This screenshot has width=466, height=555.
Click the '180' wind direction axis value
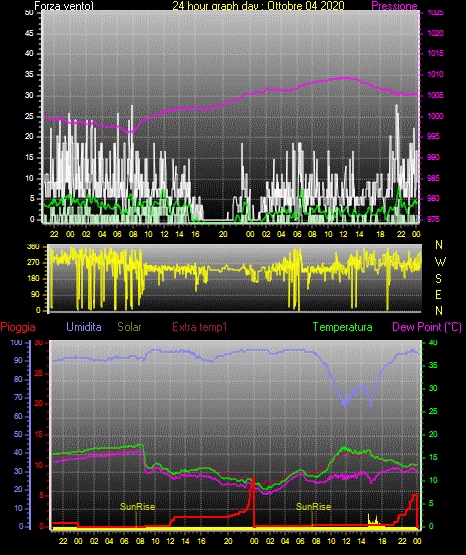coord(33,279)
